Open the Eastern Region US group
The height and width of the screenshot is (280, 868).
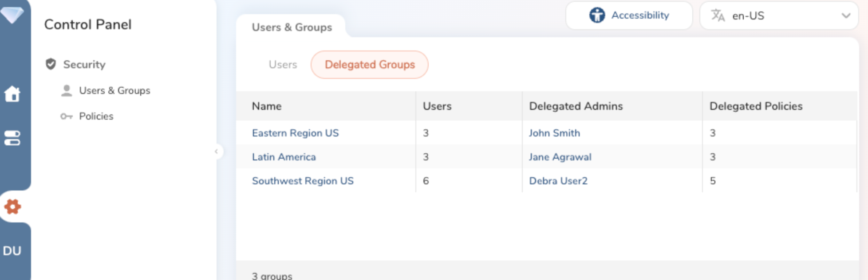click(x=295, y=133)
